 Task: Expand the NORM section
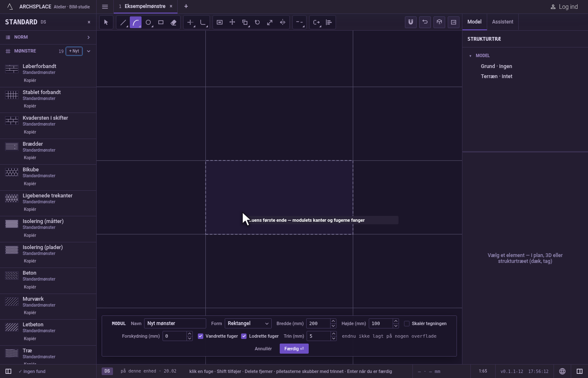point(48,37)
